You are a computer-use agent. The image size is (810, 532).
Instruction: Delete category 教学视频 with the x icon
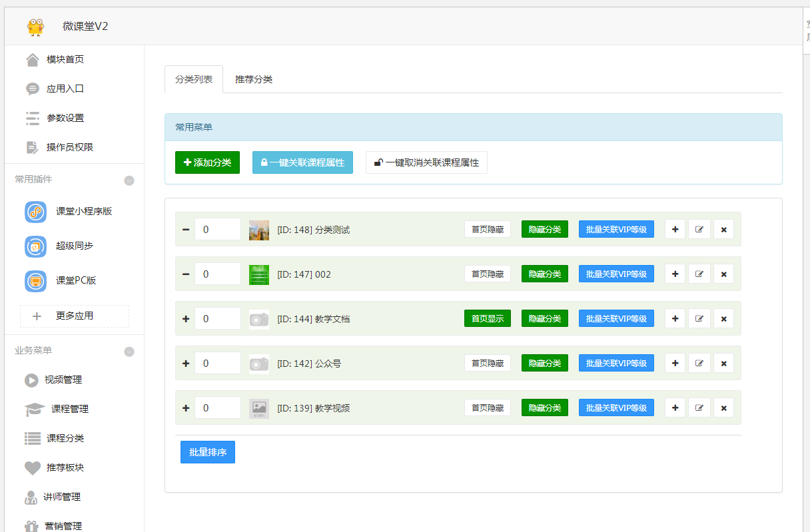point(723,407)
